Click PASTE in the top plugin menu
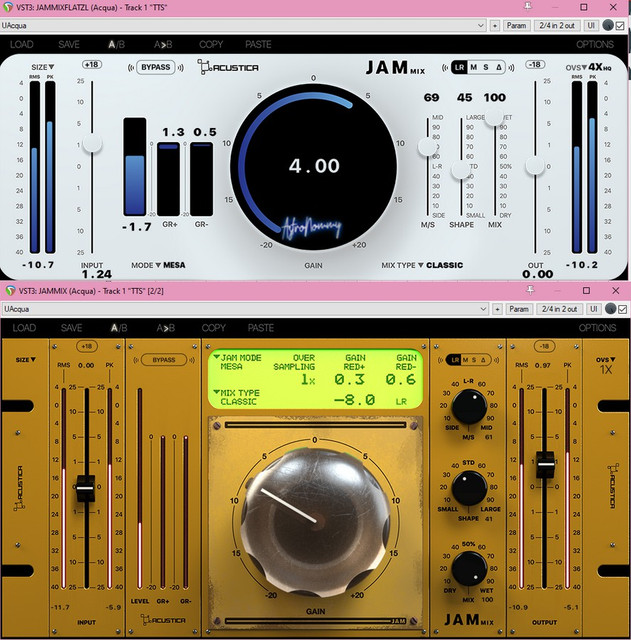 [258, 44]
